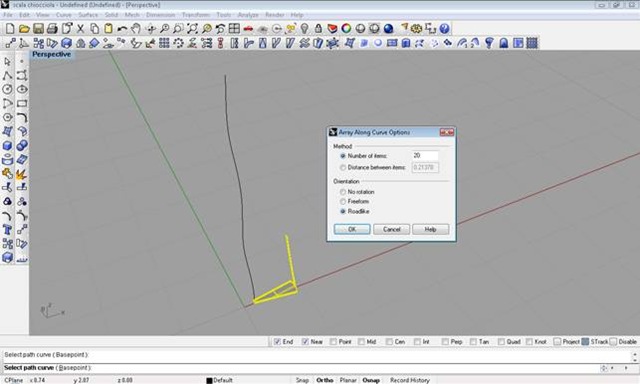
Task: Open the Surface menu
Action: click(x=88, y=15)
